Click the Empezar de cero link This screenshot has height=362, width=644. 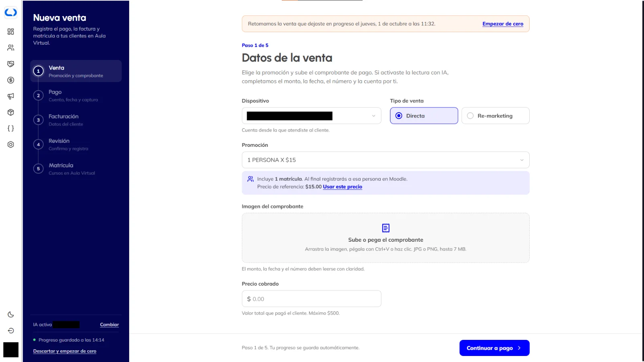[x=503, y=24]
